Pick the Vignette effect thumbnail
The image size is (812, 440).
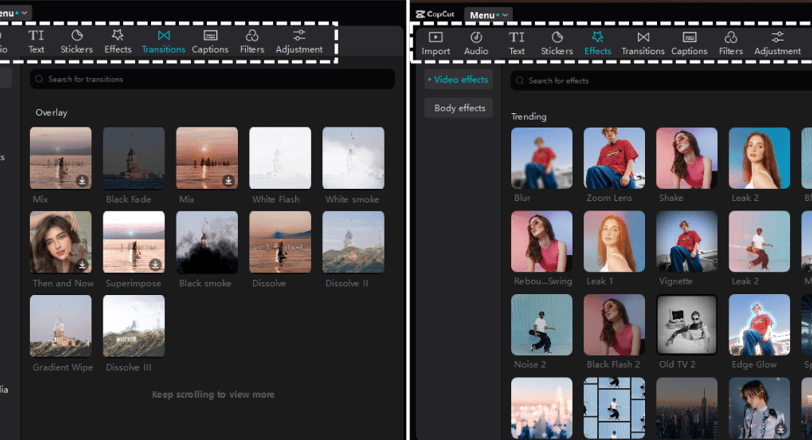(x=687, y=242)
